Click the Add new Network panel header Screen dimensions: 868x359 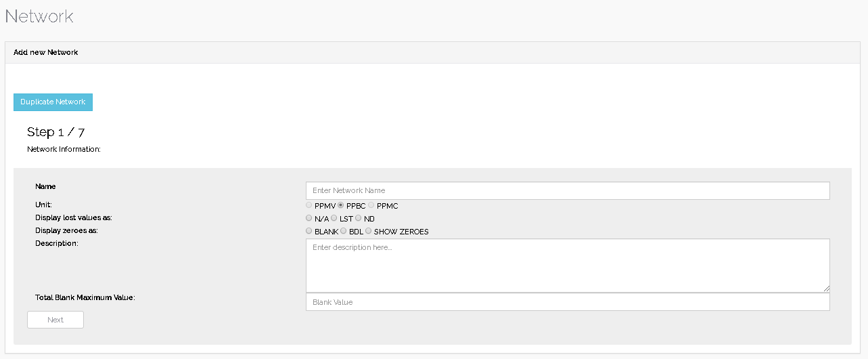point(46,52)
